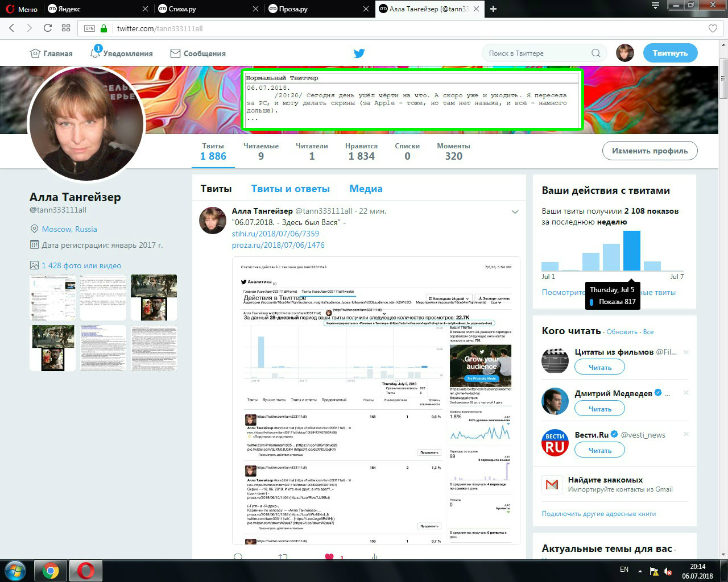Screen dimensions: 728x582
Task: Reload the current page
Action: point(48,28)
